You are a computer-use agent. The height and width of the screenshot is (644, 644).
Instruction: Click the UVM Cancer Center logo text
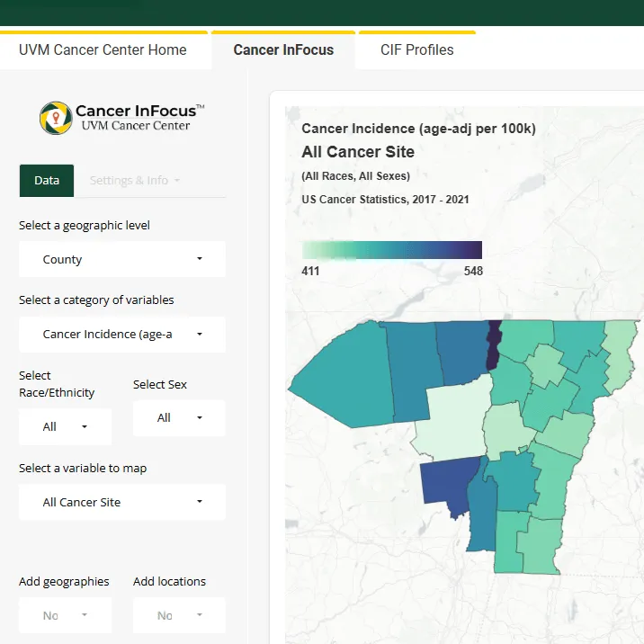coord(136,126)
